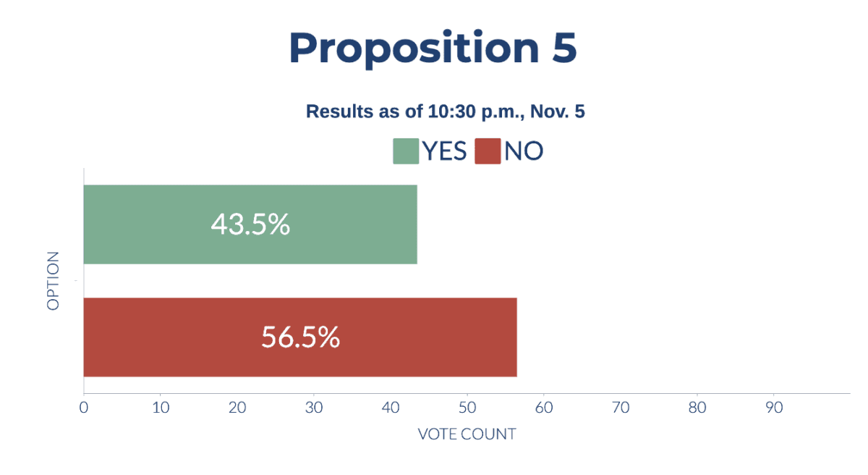Click the red NO legend swatch
Viewport: 868px width, 475px height.
(488, 151)
